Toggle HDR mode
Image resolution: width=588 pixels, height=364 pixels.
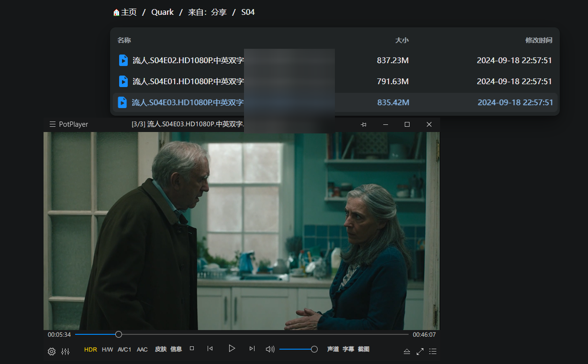pyautogui.click(x=90, y=350)
